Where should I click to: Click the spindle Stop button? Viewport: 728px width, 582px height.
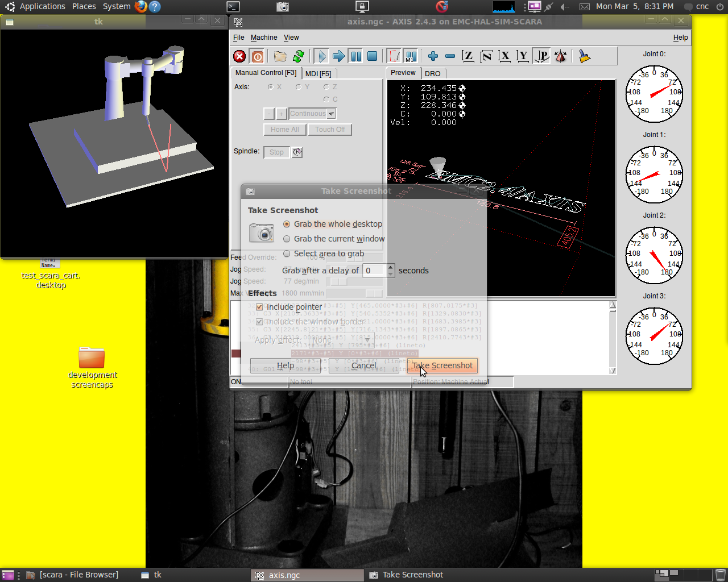coord(276,152)
